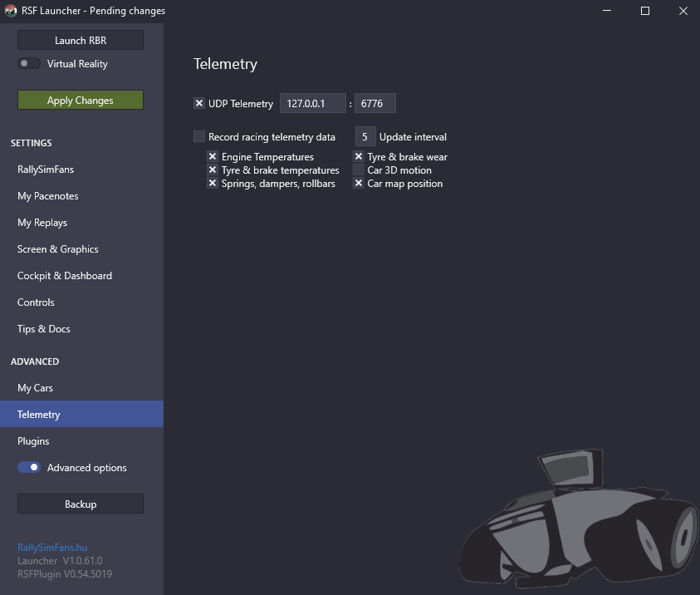This screenshot has width=700, height=595.
Task: Open the RallySimFans.hu link
Action: pyautogui.click(x=52, y=548)
